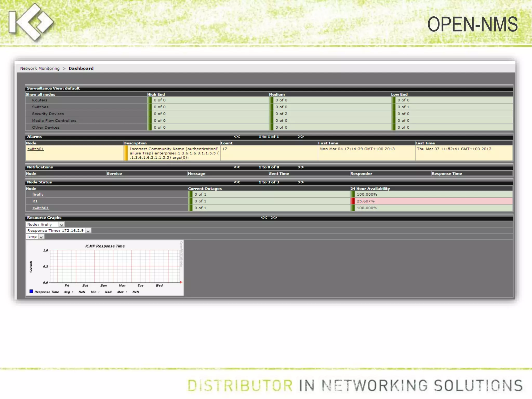Open switch01 link in Alarms table
The height and width of the screenshot is (399, 532).
36,149
